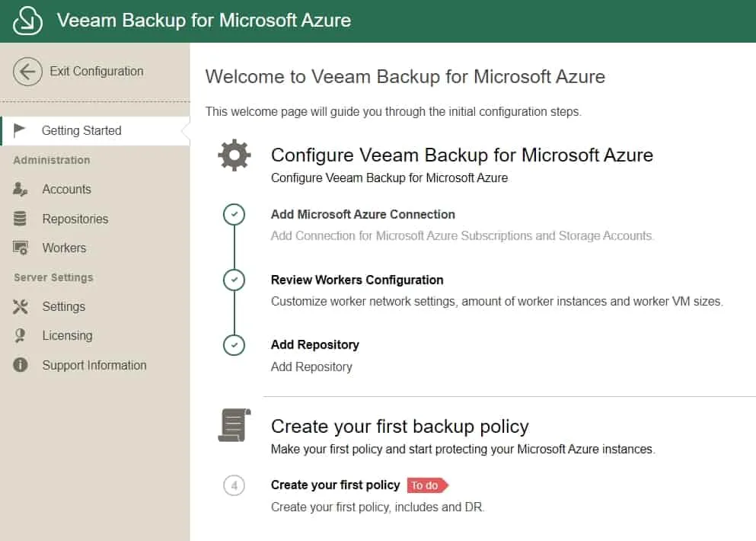Click the Create your first backup policy heading

400,426
